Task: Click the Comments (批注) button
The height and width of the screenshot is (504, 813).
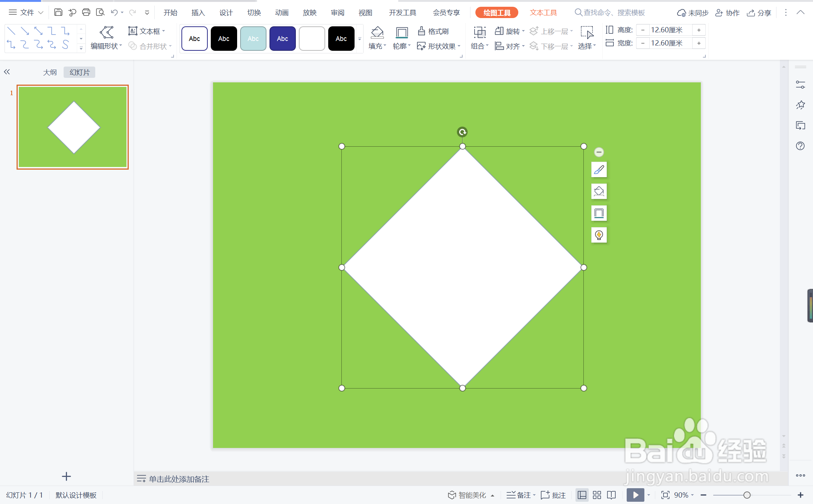Action: point(553,495)
